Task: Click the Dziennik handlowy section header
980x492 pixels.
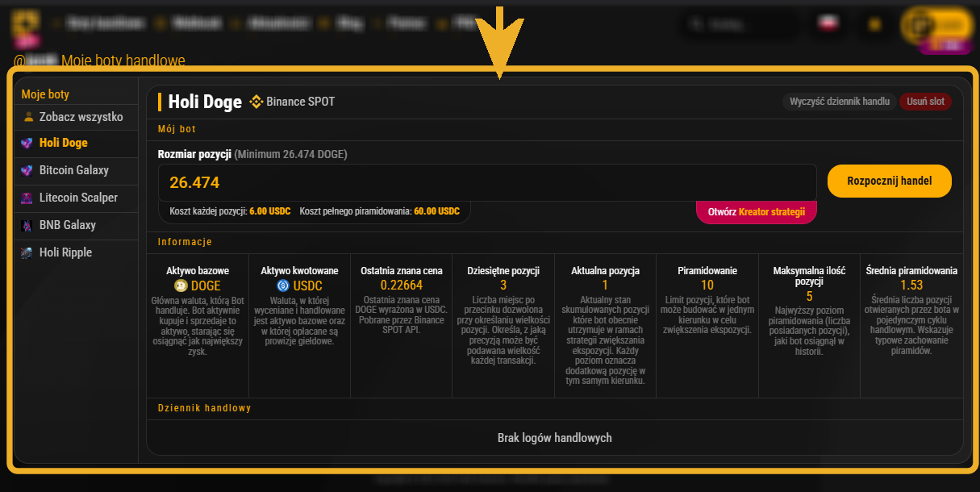Action: (x=205, y=408)
